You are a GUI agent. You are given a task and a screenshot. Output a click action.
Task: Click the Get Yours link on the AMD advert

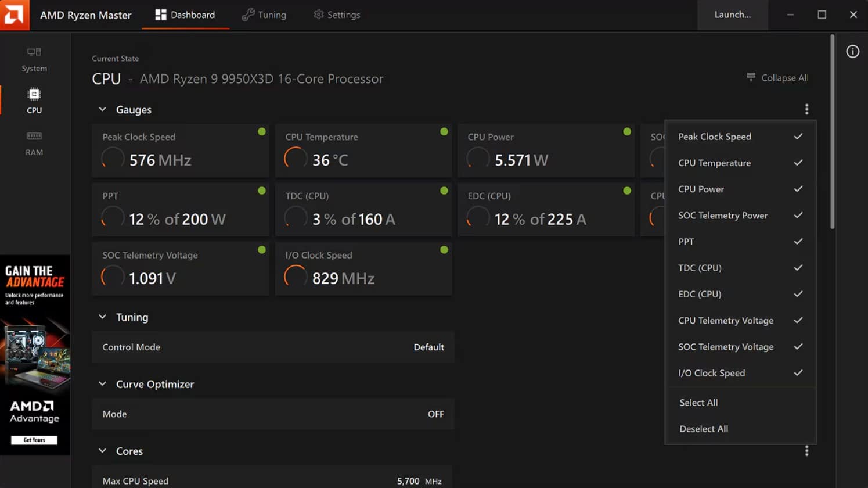34,440
